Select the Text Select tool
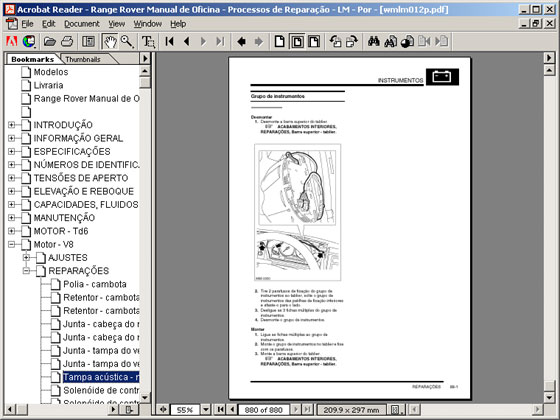The image size is (560, 420). coord(148,41)
